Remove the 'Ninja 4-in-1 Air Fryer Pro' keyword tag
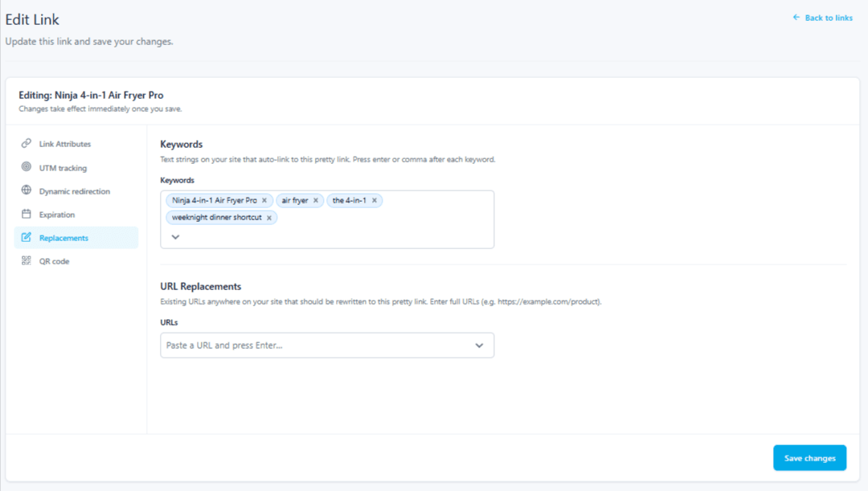This screenshot has width=868, height=491. click(x=264, y=200)
